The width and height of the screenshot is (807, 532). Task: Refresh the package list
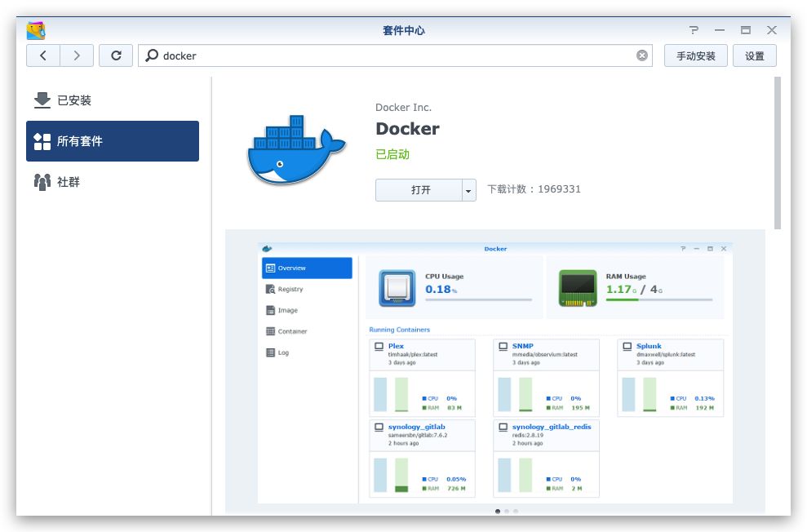pyautogui.click(x=114, y=55)
